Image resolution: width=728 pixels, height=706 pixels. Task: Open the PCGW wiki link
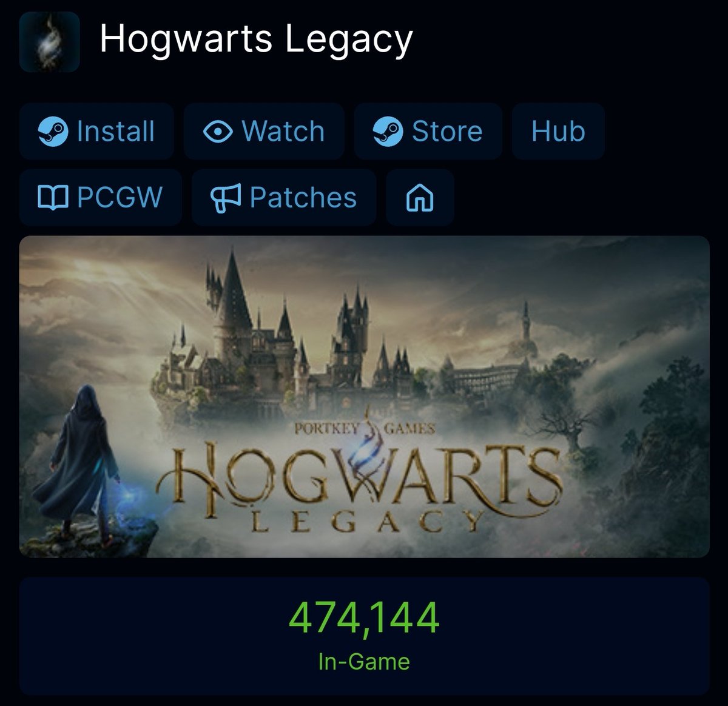[101, 198]
